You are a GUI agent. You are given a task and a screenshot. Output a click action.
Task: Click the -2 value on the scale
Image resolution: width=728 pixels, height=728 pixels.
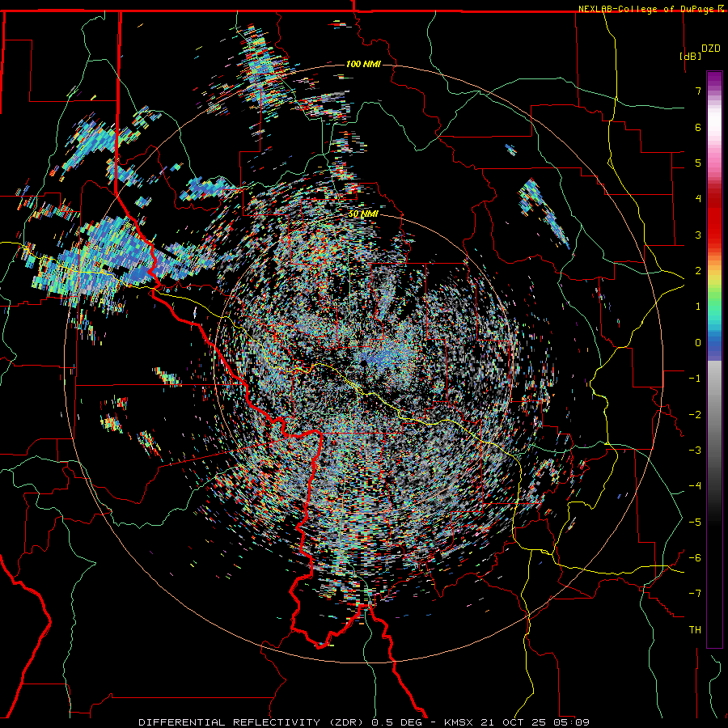coord(695,415)
